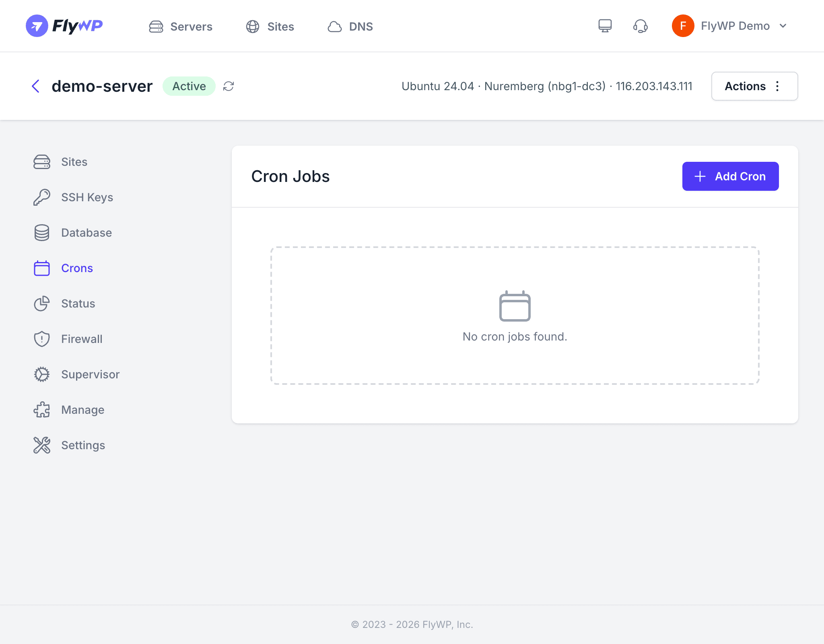Click the Crons calendar icon in sidebar
824x644 pixels.
[42, 268]
